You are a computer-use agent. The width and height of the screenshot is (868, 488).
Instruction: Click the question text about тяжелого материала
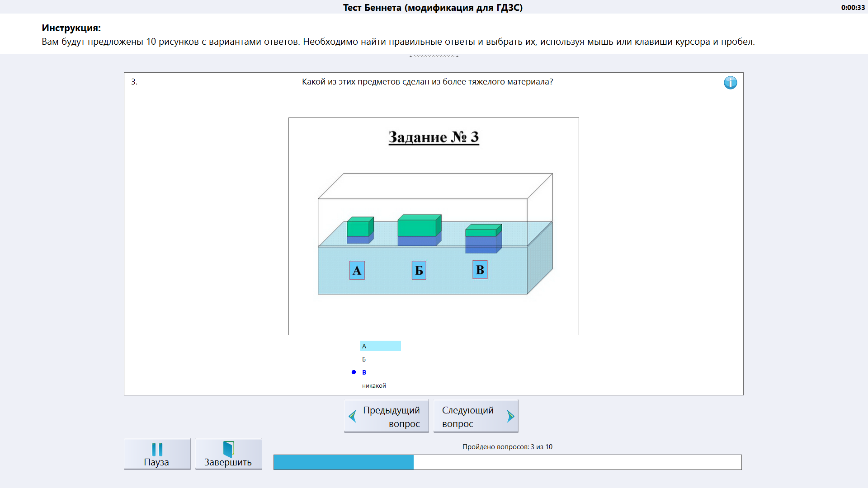(x=427, y=82)
